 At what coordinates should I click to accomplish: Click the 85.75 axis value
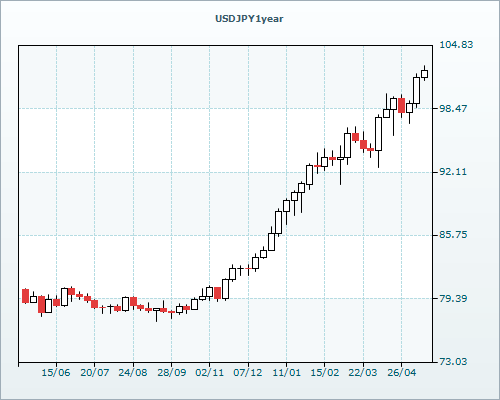click(453, 235)
